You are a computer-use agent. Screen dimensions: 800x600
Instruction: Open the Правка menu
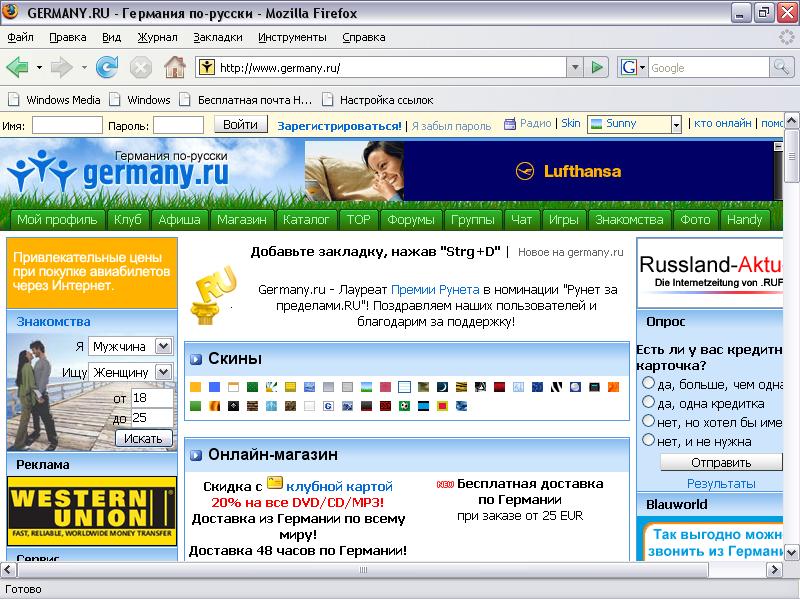point(67,37)
